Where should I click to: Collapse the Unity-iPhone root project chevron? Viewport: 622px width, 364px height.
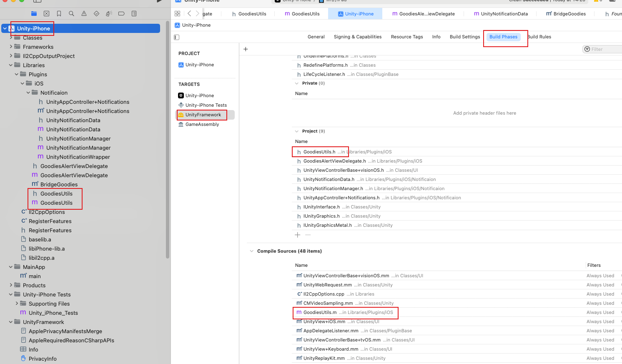pyautogui.click(x=5, y=28)
